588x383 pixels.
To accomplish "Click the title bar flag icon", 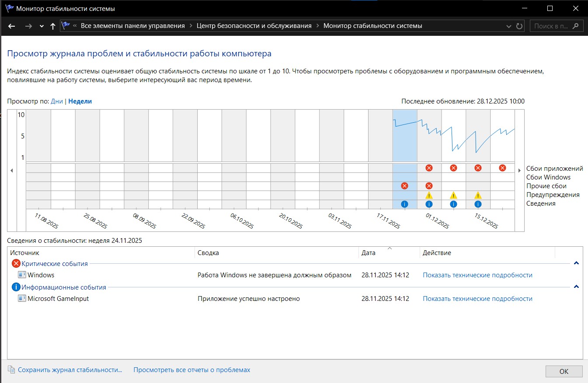I will click(9, 8).
